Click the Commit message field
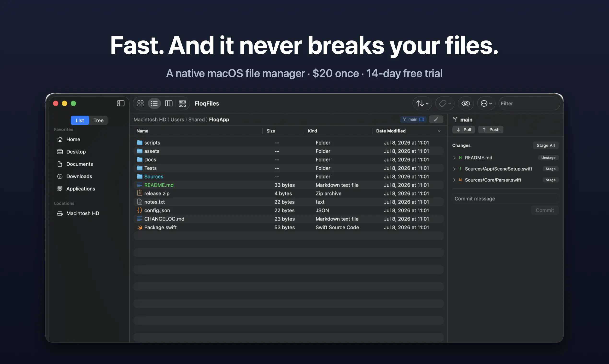The width and height of the screenshot is (609, 364). pos(505,199)
